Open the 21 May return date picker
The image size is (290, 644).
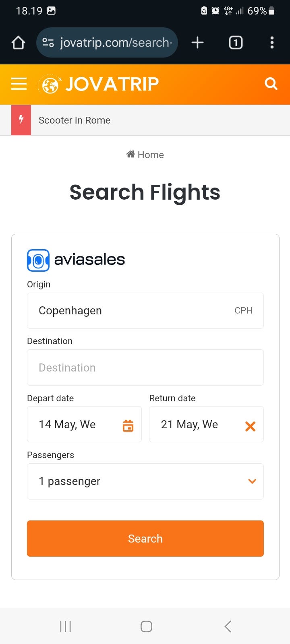[x=193, y=425]
